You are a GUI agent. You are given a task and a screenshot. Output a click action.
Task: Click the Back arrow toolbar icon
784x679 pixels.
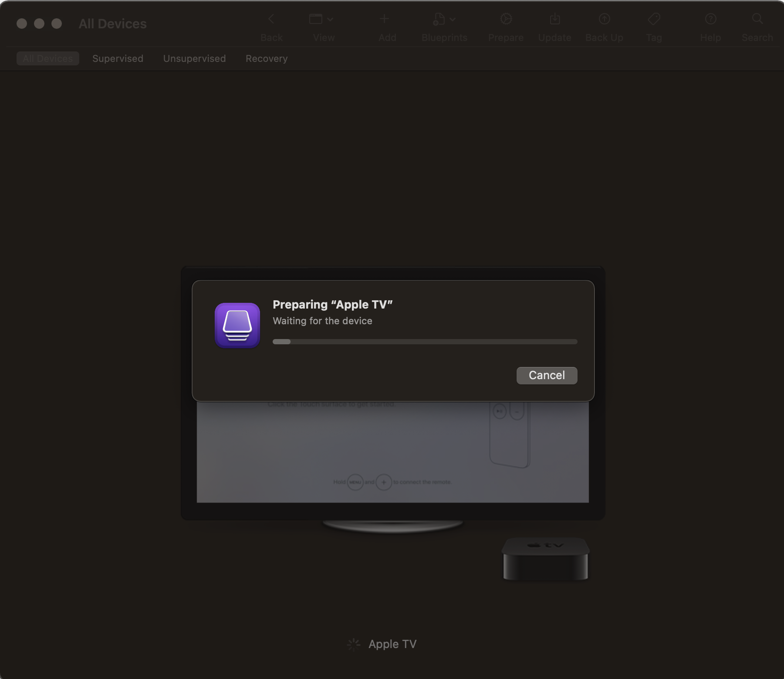click(x=271, y=19)
